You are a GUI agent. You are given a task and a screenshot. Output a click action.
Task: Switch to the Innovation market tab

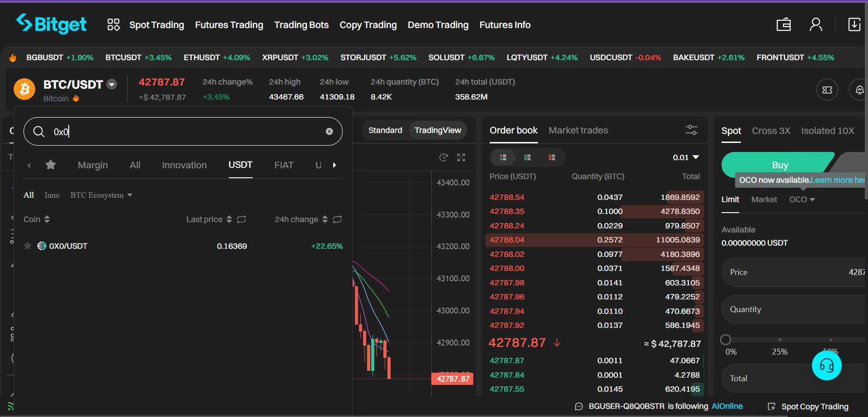(184, 165)
